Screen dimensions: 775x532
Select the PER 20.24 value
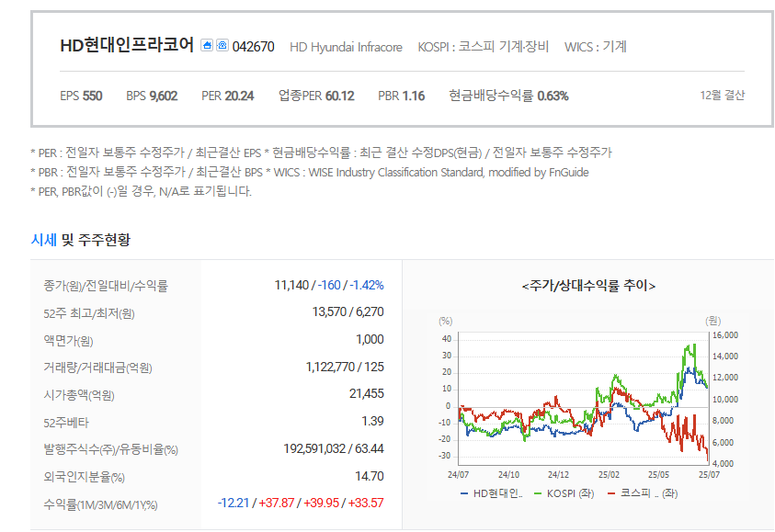(227, 96)
